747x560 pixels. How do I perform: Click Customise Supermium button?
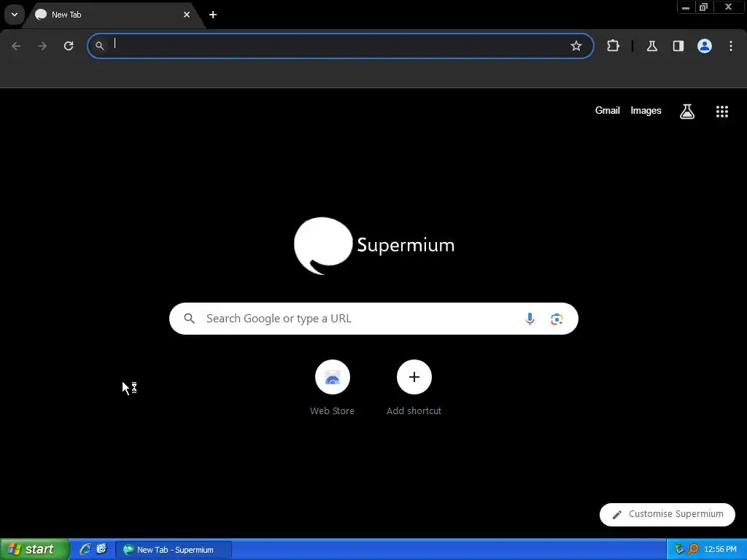pos(667,514)
